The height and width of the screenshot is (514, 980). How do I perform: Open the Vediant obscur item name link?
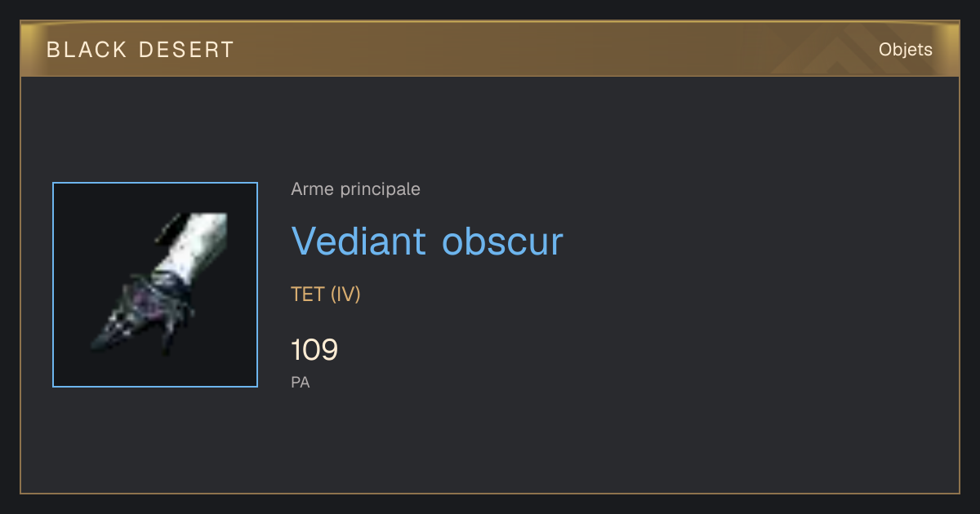[427, 241]
